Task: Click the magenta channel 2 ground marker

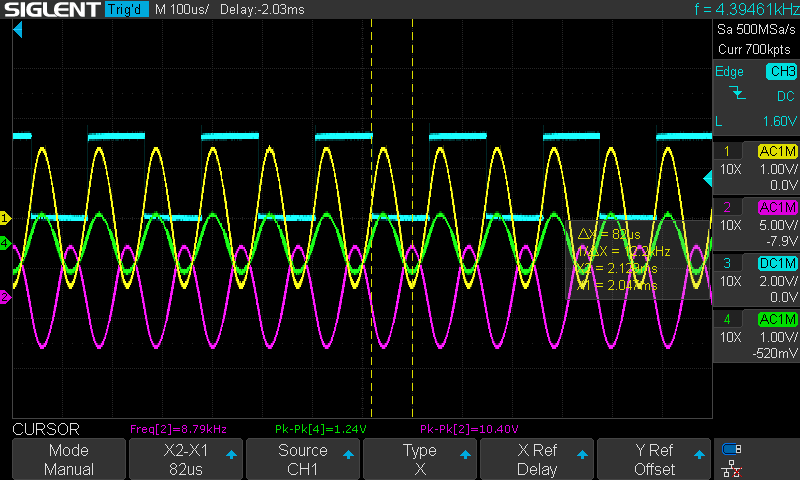Action: click(x=5, y=297)
